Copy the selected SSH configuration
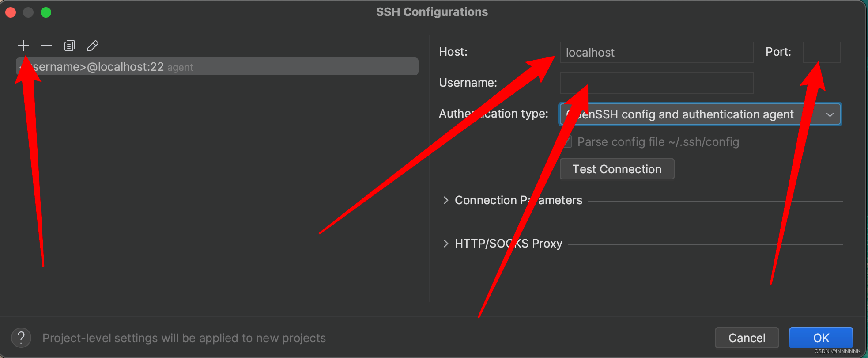The image size is (868, 358). coord(70,46)
